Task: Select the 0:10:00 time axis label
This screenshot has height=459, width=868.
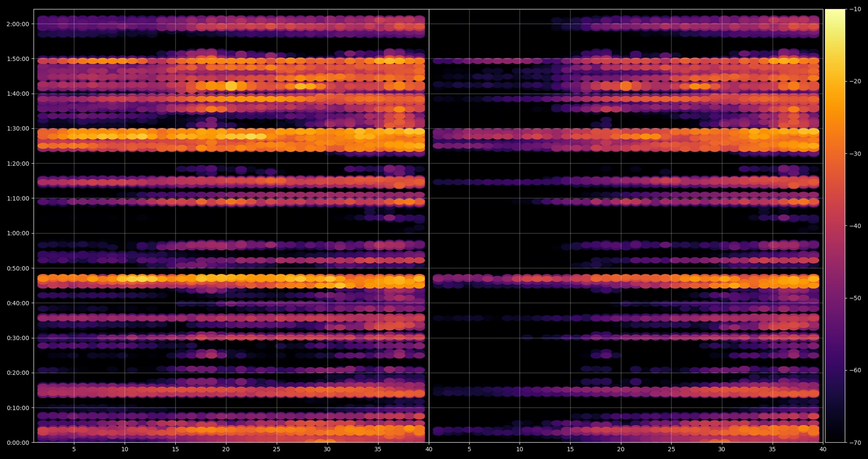Action: coord(18,408)
